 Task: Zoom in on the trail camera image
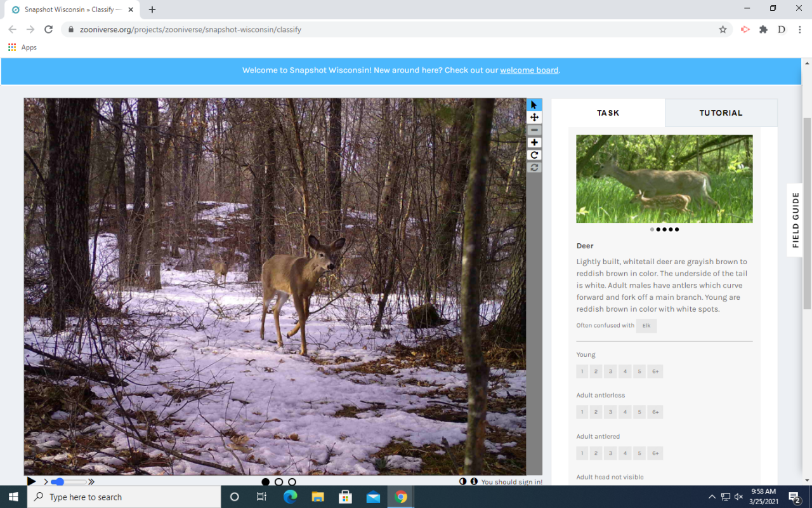click(x=534, y=143)
